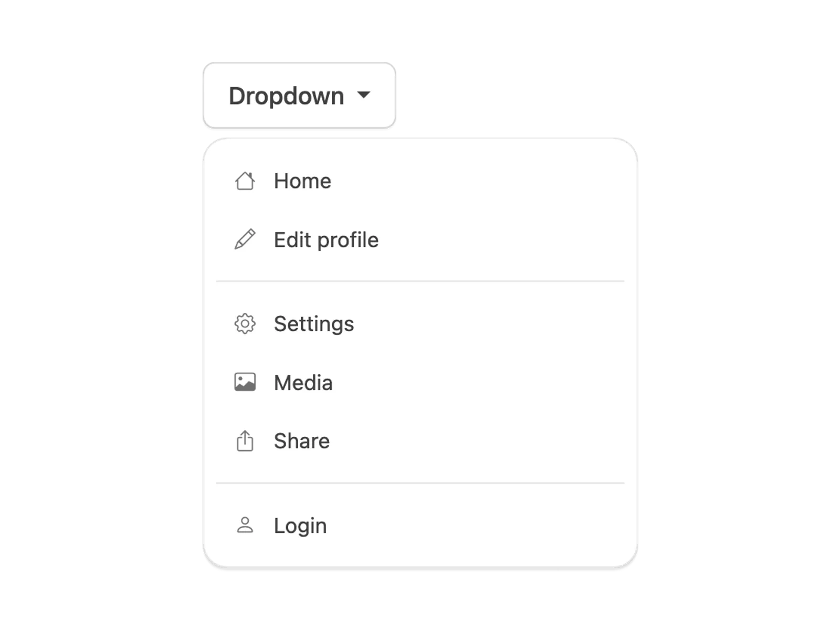
Task: Click the empty row space beside the Login label
Action: [472, 526]
